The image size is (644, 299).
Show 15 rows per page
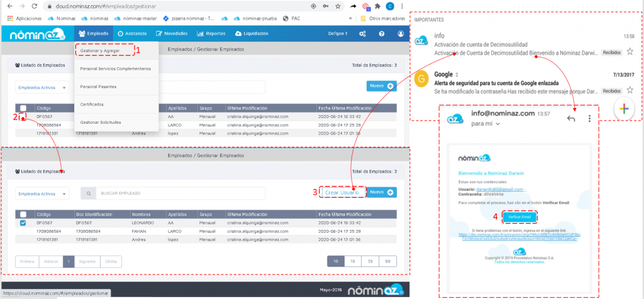click(353, 262)
